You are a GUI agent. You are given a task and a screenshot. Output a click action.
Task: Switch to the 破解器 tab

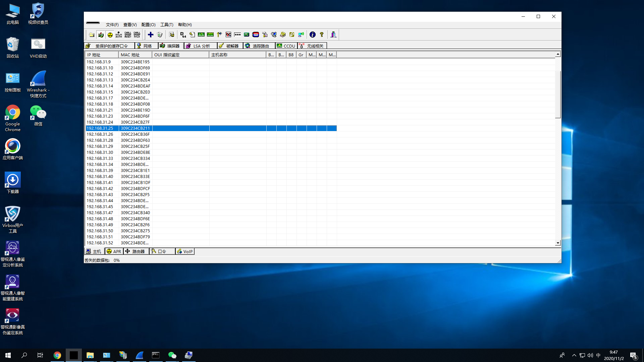coord(229,46)
